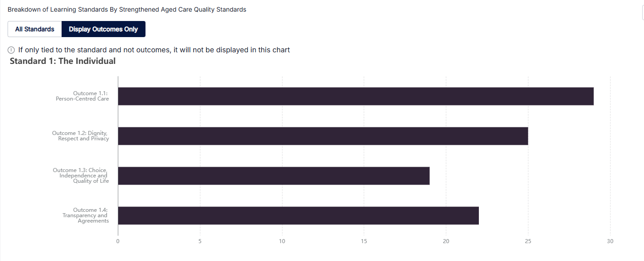Click the Outcome 1.1 Person-Centred Care bar
Screen dimensions: 644x261
pos(355,96)
